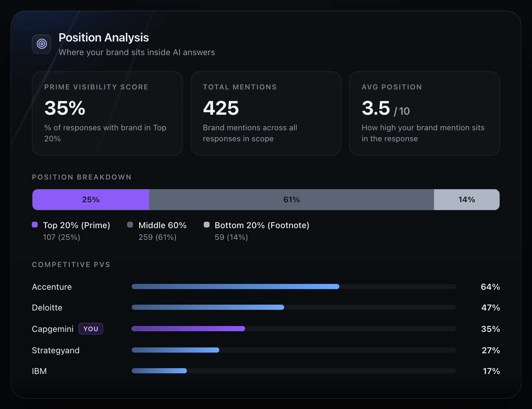Click the Accenture competitor name
532x409 pixels.
[x=52, y=287]
